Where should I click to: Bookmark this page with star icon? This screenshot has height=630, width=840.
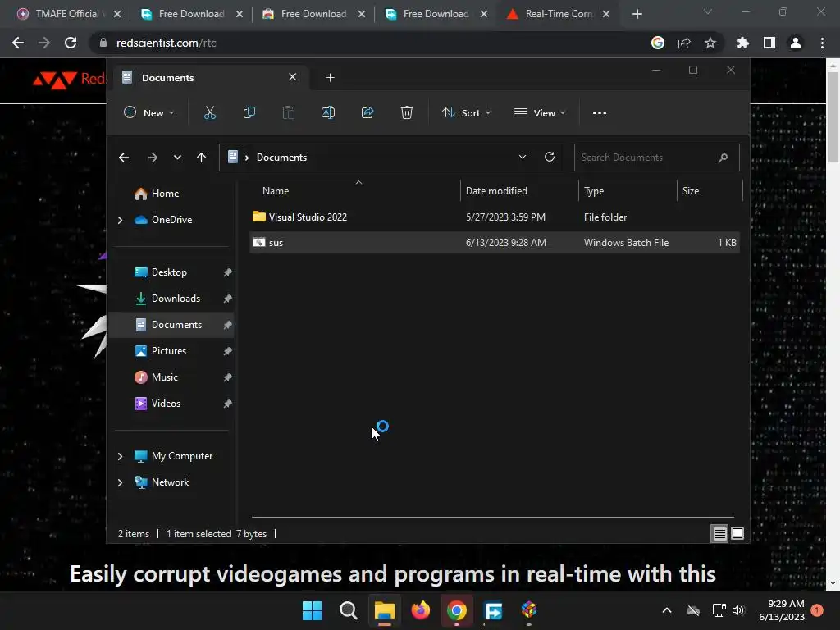click(x=710, y=43)
